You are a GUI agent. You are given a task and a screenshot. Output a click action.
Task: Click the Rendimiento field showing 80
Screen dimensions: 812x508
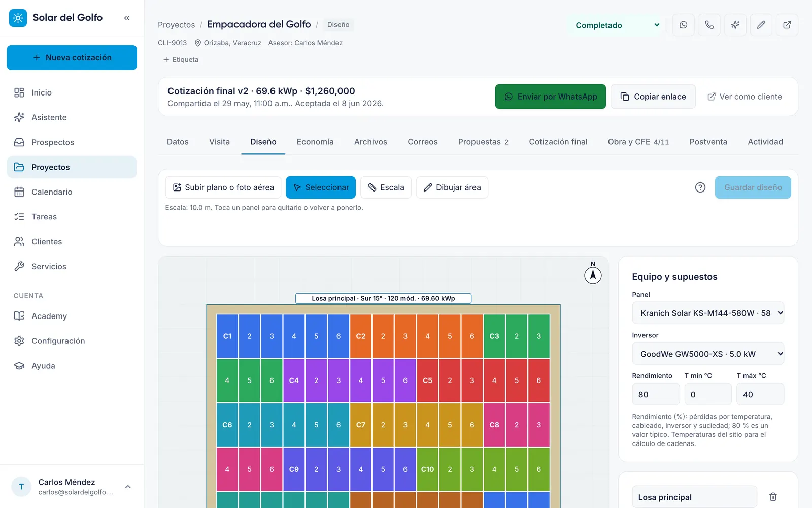[656, 394]
